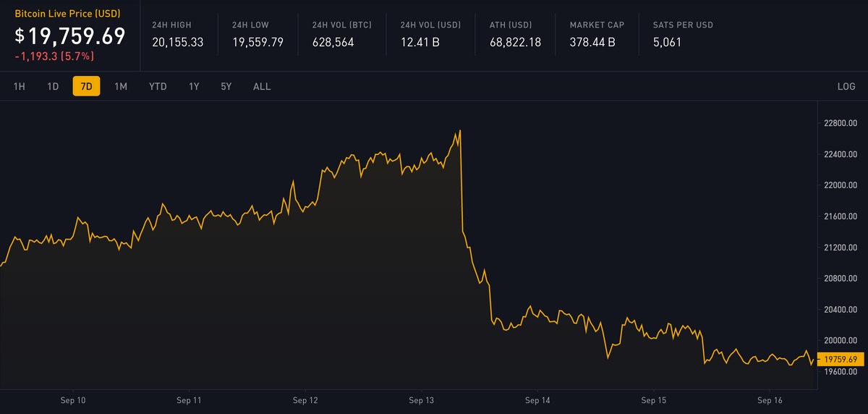Display ALL time price history
Image resolution: width=868 pixels, height=414 pixels.
click(x=262, y=86)
